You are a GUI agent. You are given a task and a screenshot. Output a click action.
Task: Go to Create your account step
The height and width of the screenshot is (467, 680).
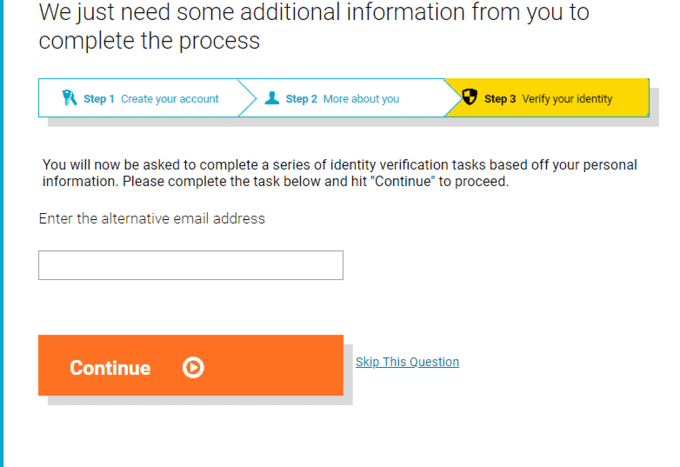coord(170,99)
